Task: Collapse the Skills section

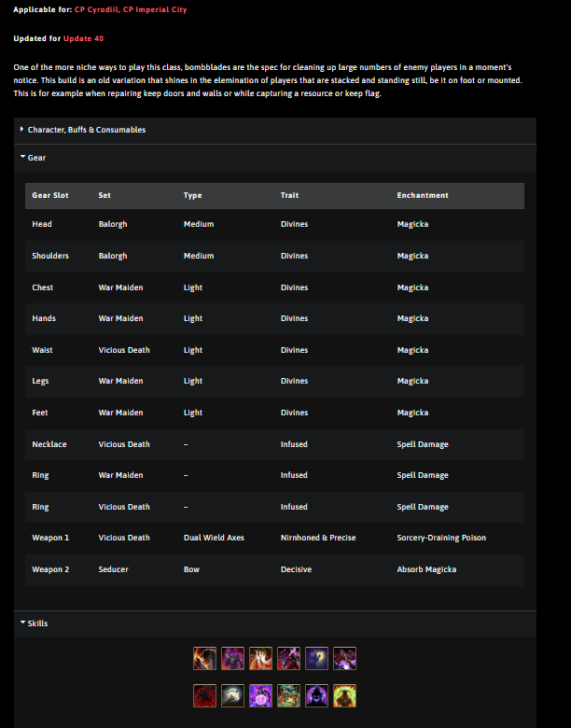Action: [37, 623]
